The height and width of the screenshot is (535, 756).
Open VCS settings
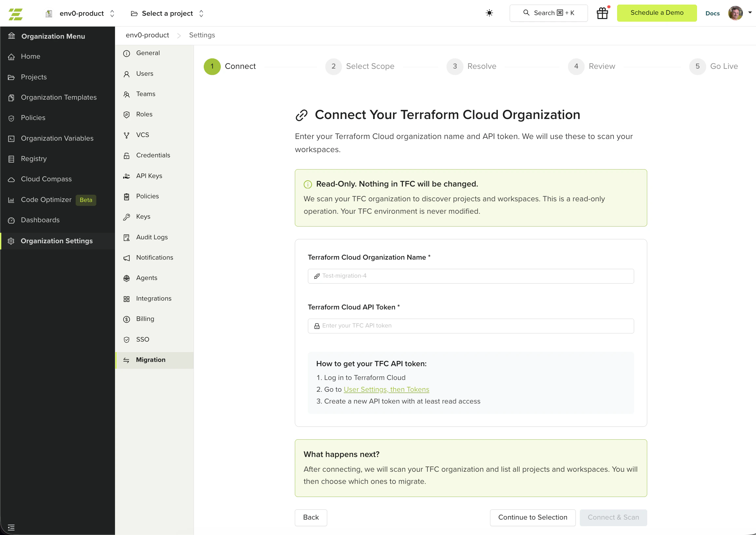tap(142, 135)
